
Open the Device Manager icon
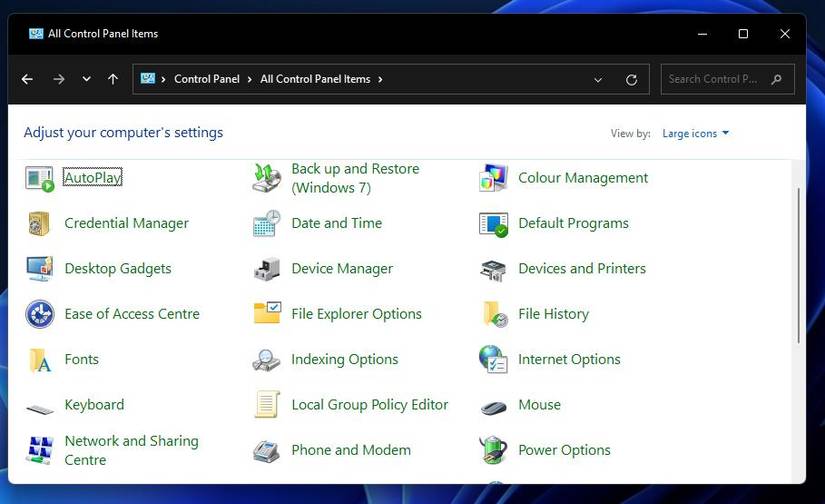267,269
